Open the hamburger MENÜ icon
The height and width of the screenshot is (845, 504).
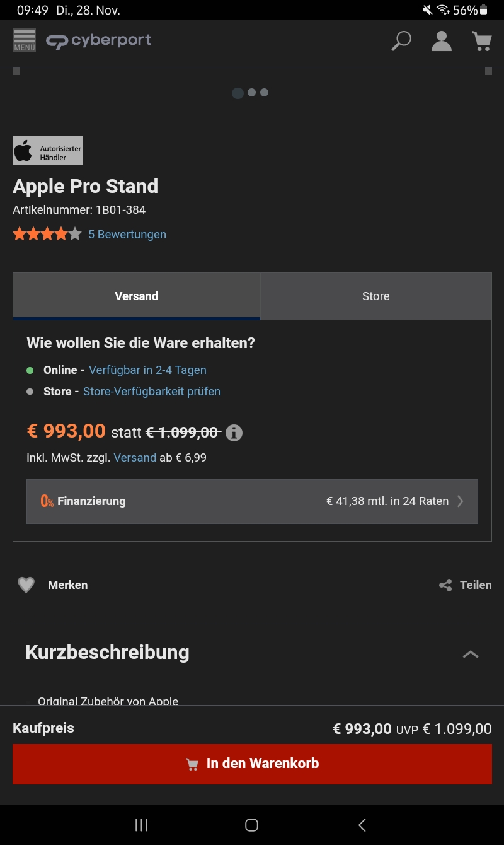click(24, 40)
